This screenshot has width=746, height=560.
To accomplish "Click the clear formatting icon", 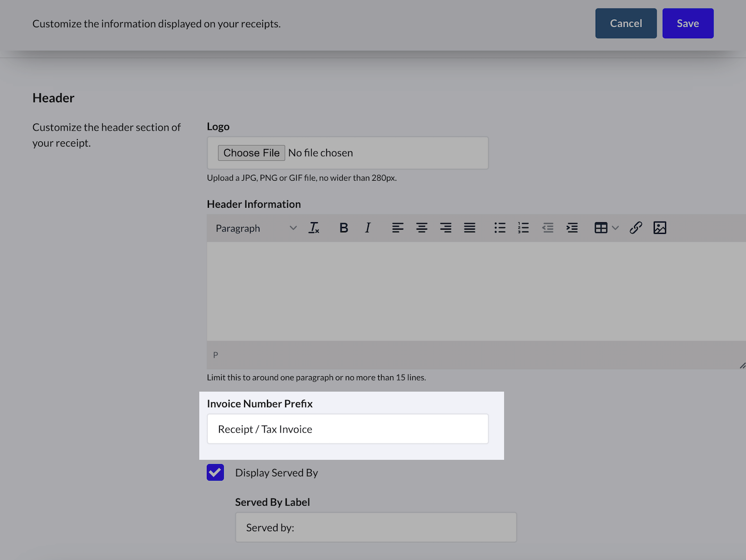I will [x=314, y=228].
